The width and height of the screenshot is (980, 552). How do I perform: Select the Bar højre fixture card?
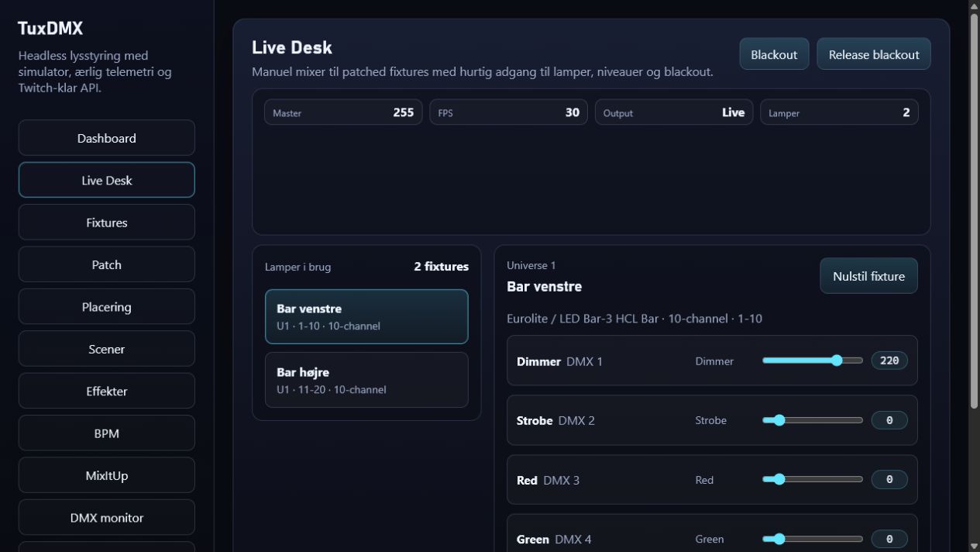pyautogui.click(x=366, y=380)
